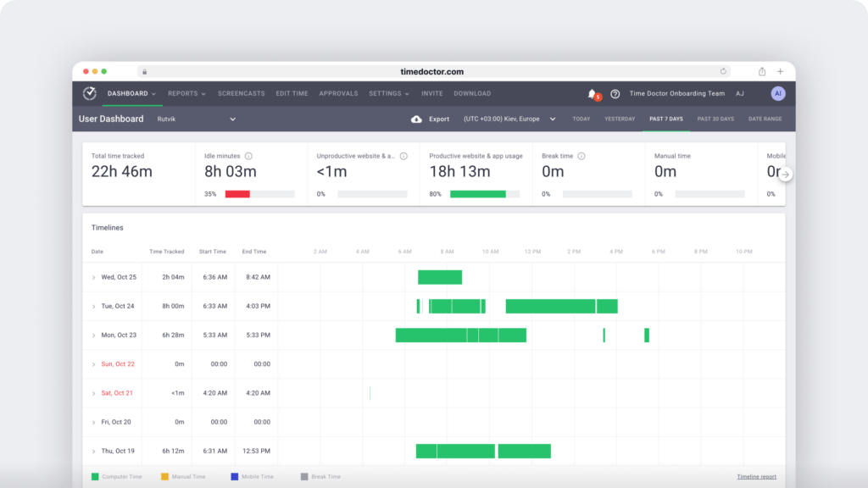The image size is (868, 488).
Task: Select the Yesterday date filter
Action: coord(620,119)
